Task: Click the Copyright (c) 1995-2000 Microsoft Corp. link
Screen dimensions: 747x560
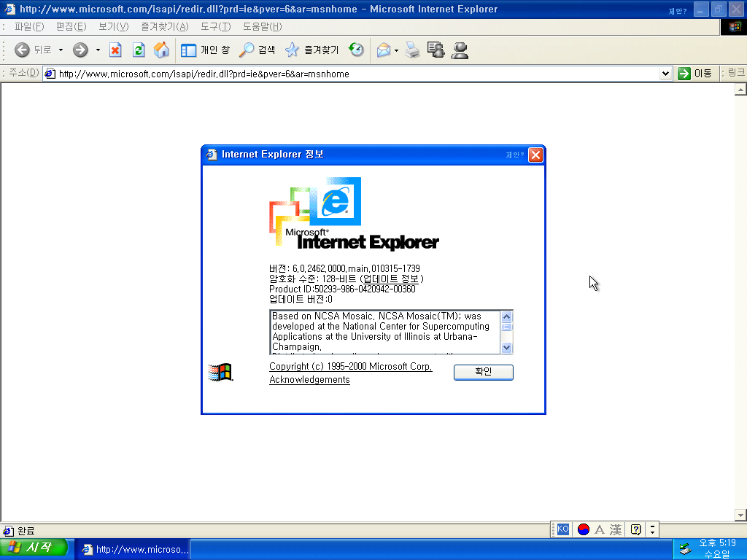Action: tap(351, 367)
